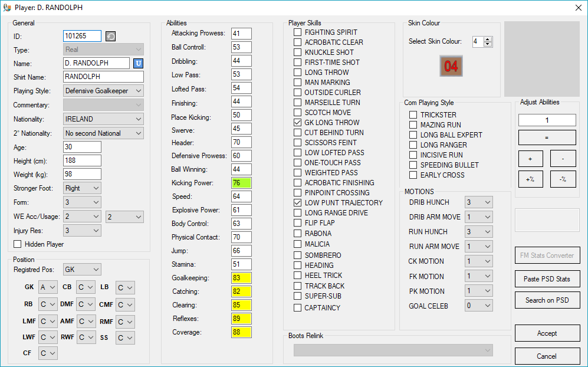588x367 pixels.
Task: Enable the CAPTAINCY player skill
Action: 298,307
